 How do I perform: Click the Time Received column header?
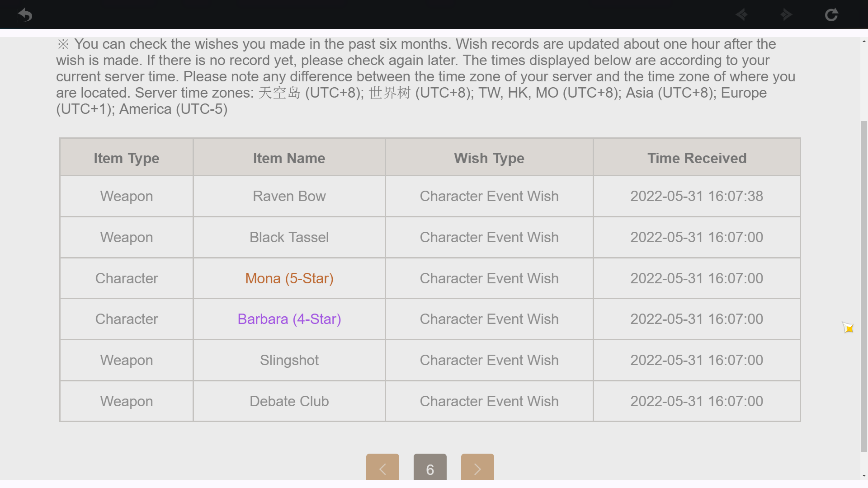[697, 157]
